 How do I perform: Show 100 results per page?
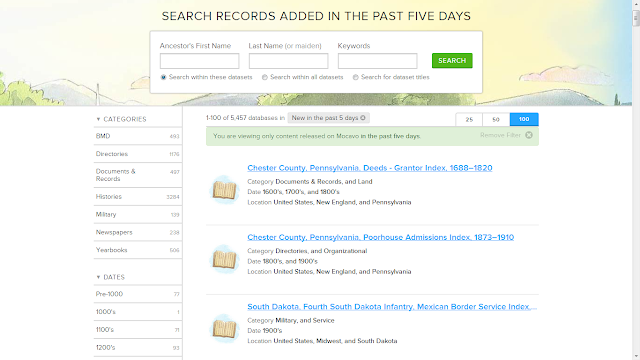(524, 119)
